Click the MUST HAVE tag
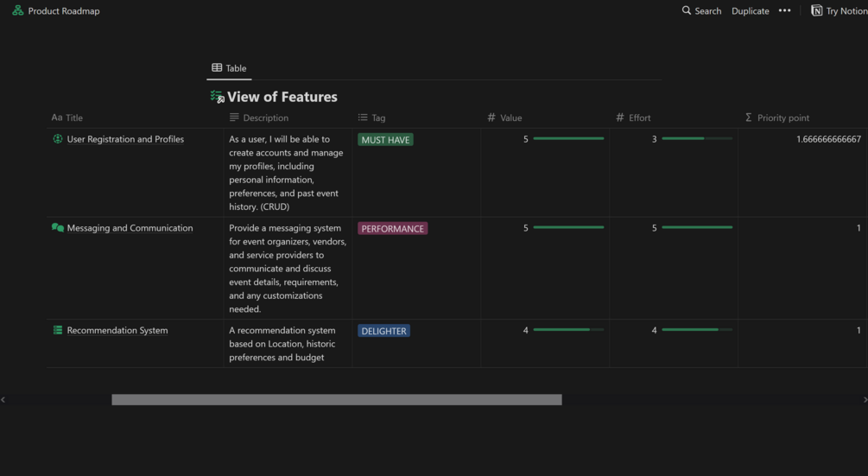 click(385, 140)
